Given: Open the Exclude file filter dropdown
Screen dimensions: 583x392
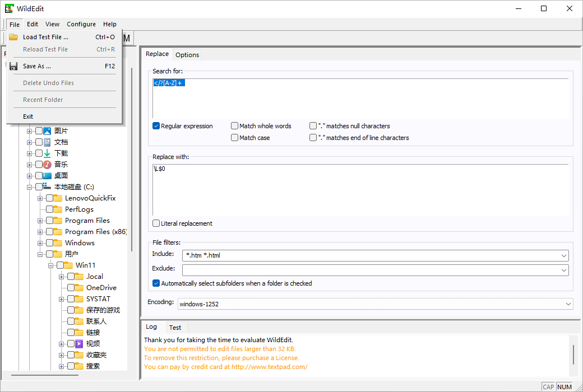Looking at the screenshot, I should (x=564, y=270).
